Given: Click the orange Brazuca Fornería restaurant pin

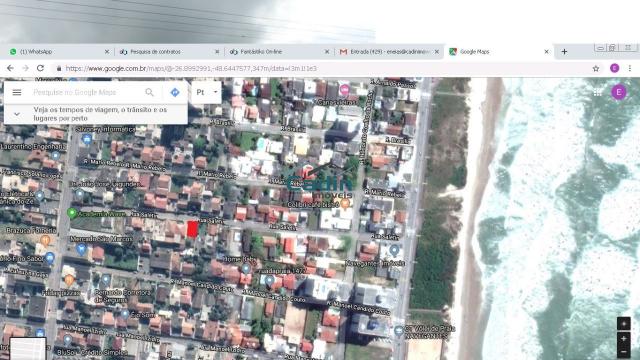Looking at the screenshot, I should (x=45, y=240).
